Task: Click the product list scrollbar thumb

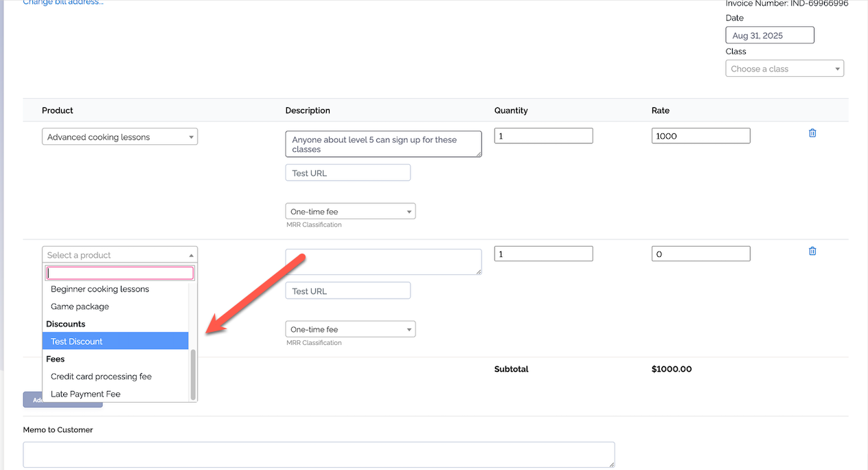Action: coord(193,373)
